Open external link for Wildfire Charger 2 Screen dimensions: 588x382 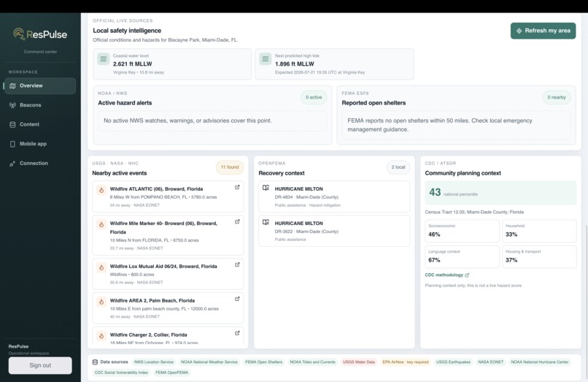(237, 333)
